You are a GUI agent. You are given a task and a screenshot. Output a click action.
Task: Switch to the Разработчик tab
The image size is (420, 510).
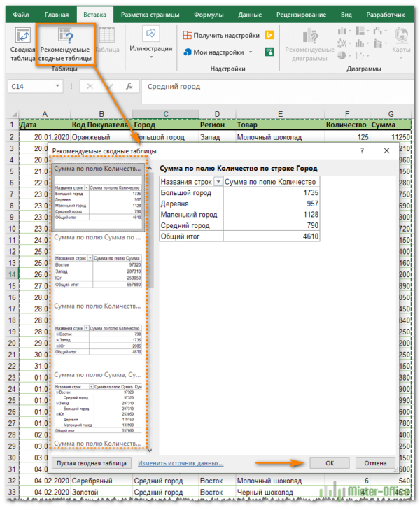coord(385,15)
